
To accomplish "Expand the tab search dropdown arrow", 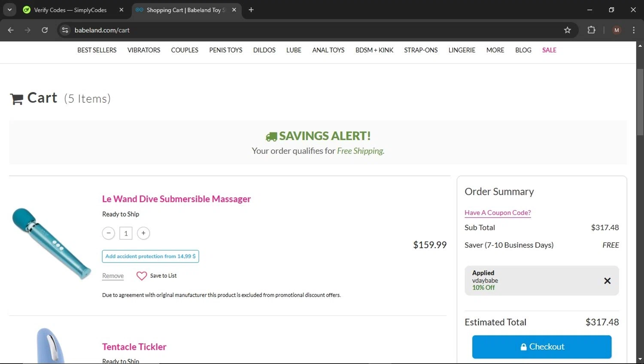I will click(x=9, y=10).
